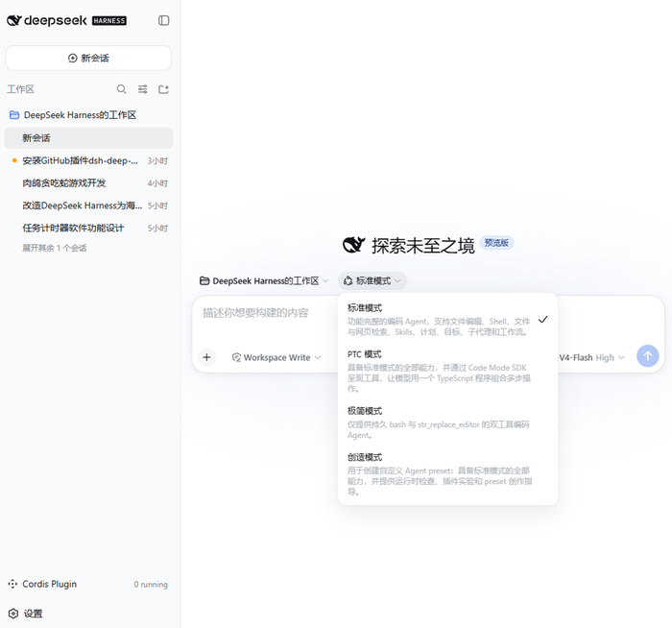Click the 4小时 timestamp on the snake game conversation
The image size is (672, 628).
pos(157,183)
